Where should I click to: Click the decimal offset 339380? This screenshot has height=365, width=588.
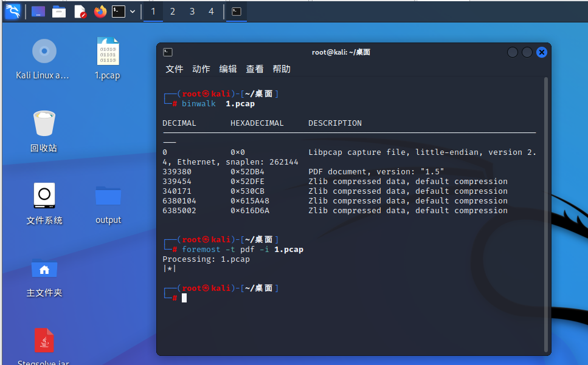pyautogui.click(x=177, y=172)
